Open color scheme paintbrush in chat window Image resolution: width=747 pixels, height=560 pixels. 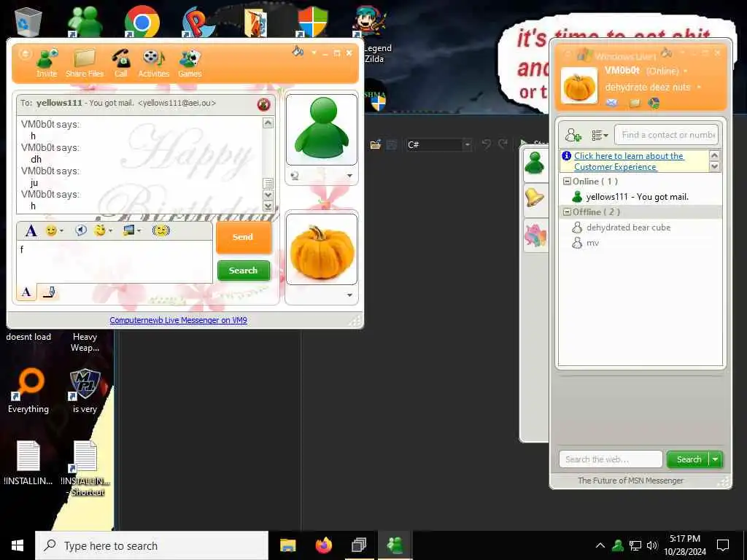coord(298,51)
